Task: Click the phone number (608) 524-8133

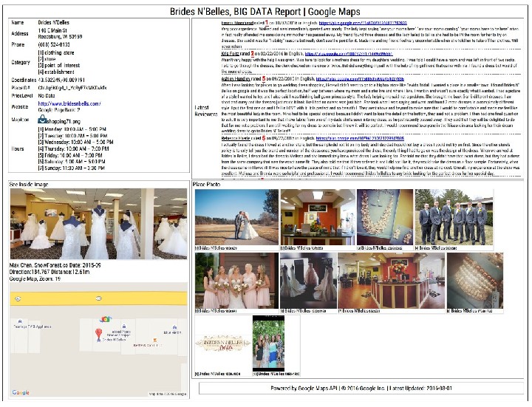Action: tap(54, 45)
